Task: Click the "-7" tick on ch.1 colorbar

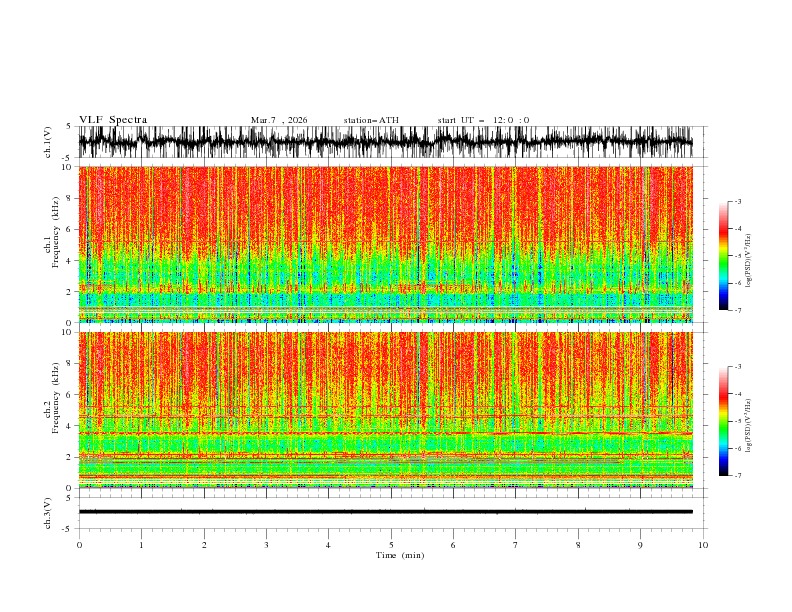Action: click(x=737, y=310)
